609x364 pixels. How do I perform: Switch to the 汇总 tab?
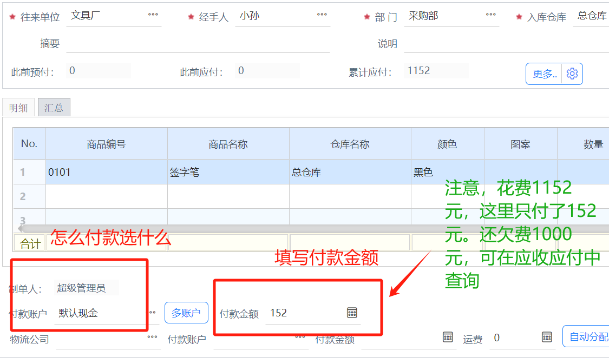click(x=54, y=108)
